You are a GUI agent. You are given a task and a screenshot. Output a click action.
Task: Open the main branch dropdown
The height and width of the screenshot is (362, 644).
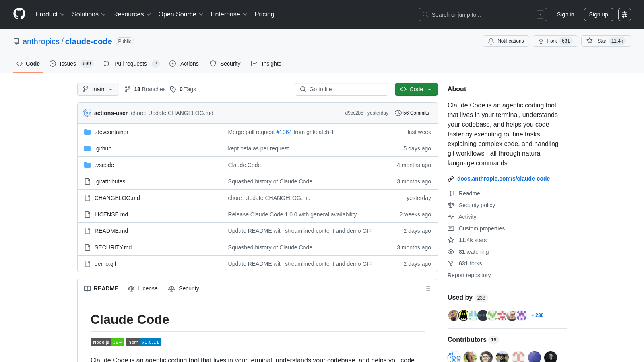click(x=98, y=89)
